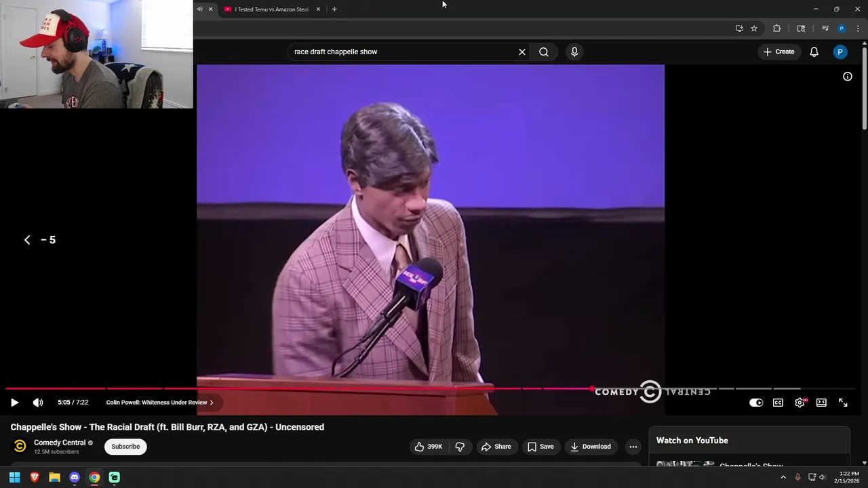
Task: Like the video with thumbs up
Action: [428, 447]
